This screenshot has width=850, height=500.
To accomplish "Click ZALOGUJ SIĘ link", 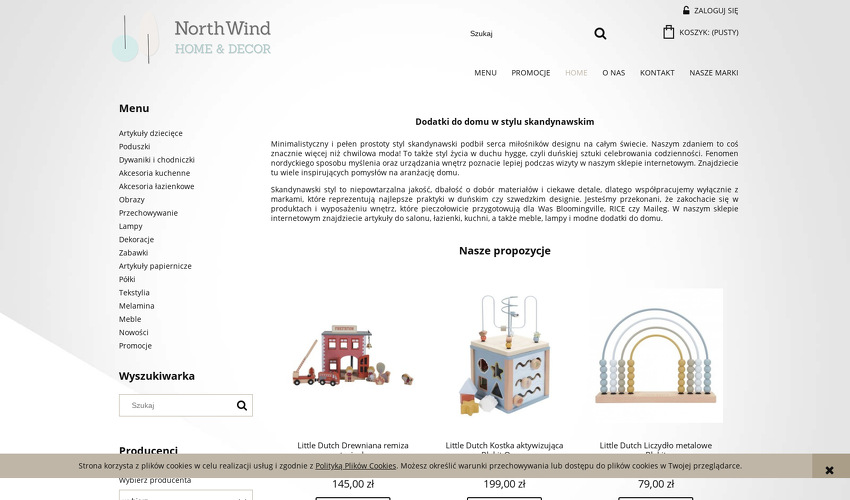I will click(716, 11).
